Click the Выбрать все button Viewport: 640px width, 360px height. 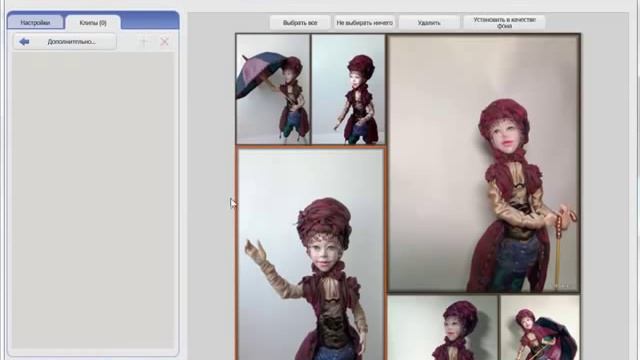(300, 23)
